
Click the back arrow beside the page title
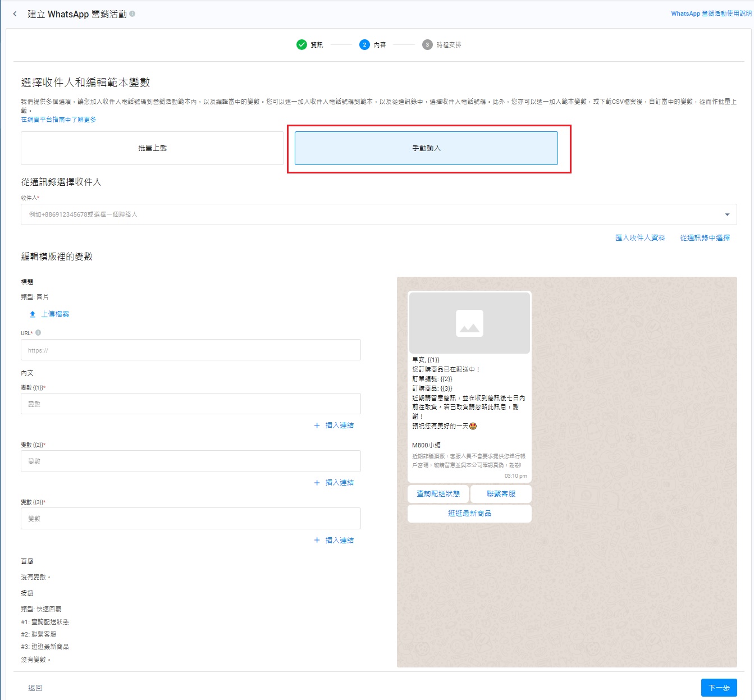click(x=15, y=14)
